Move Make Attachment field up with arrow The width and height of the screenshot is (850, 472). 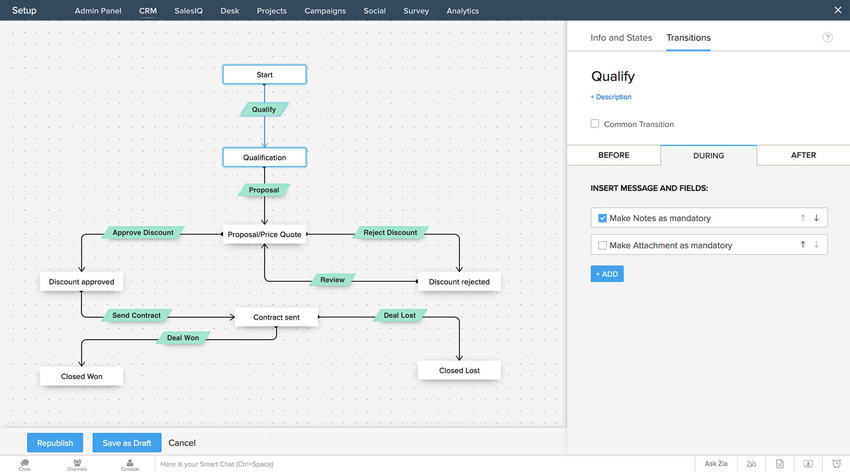(x=802, y=245)
